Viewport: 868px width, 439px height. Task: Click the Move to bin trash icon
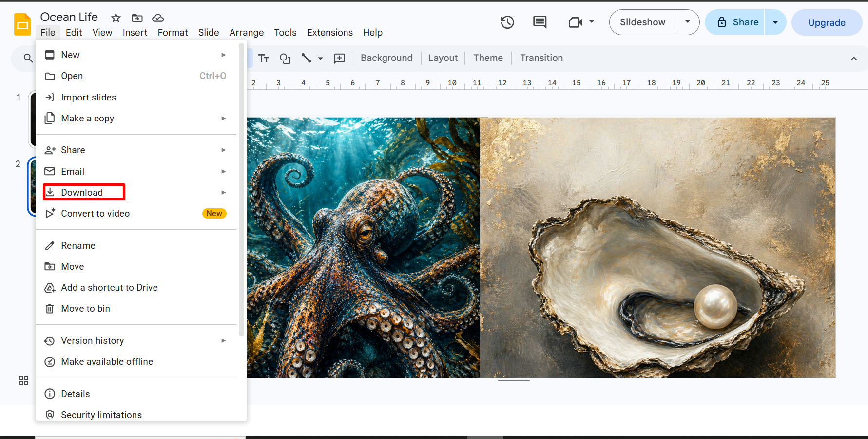50,308
